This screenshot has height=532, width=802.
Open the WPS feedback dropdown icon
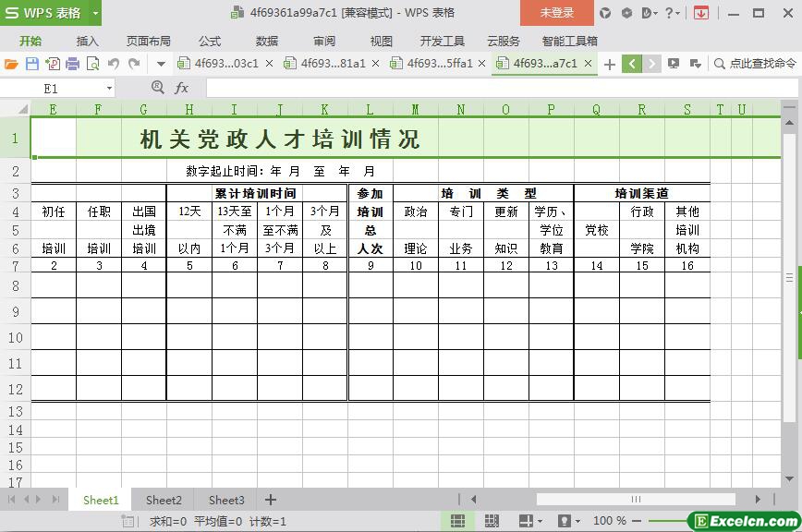(649, 13)
